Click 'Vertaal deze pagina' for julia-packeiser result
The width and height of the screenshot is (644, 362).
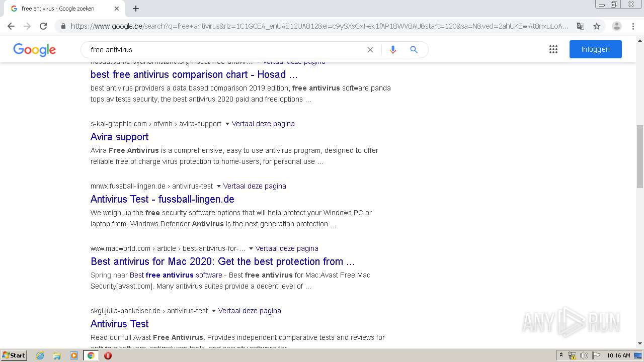[250, 311]
